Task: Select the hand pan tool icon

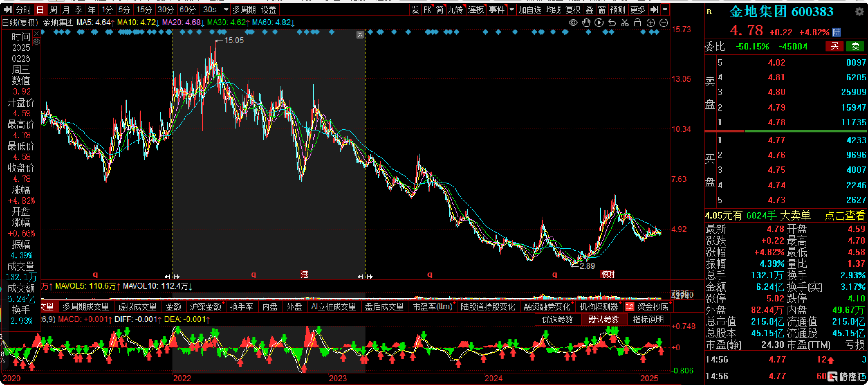Action: (586, 22)
